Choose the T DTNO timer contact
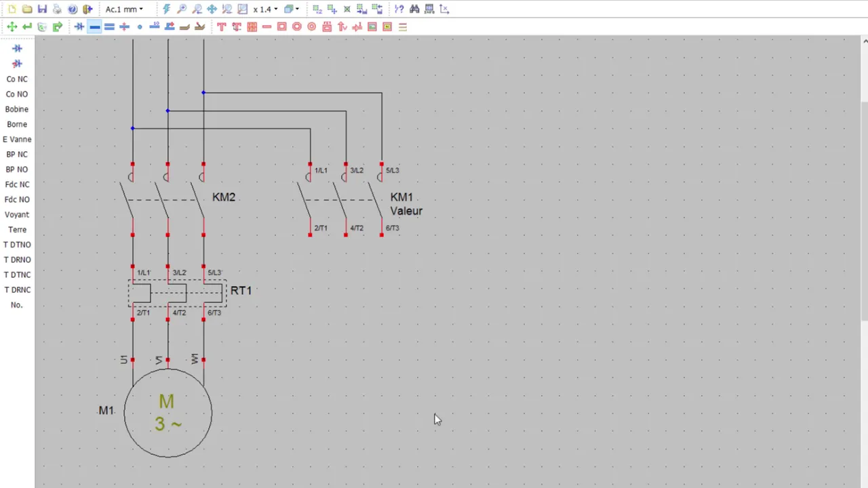Viewport: 868px width, 488px height. click(17, 245)
